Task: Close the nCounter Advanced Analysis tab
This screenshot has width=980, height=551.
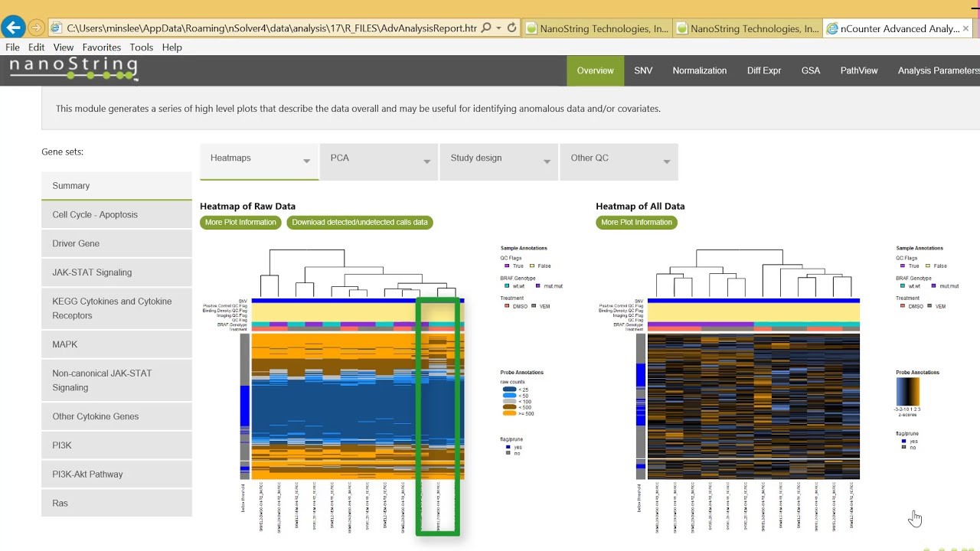Action: (966, 28)
